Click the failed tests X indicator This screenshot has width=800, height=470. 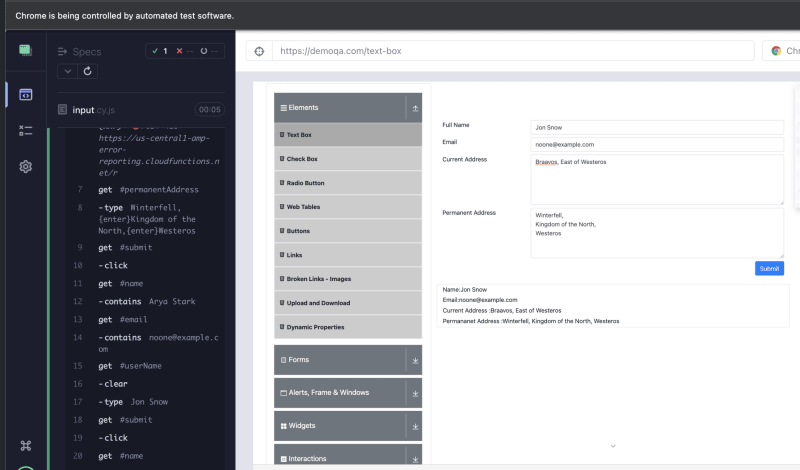184,51
